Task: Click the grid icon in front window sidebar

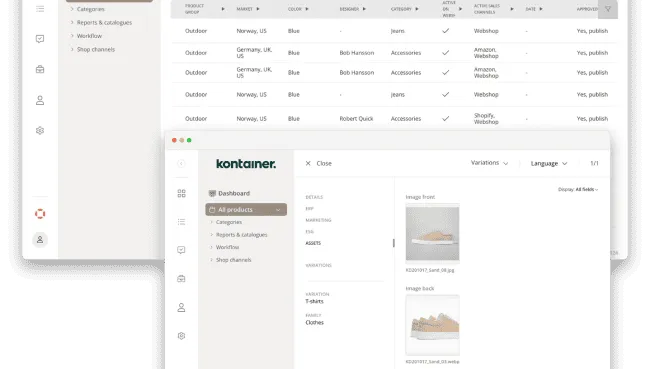Action: (x=181, y=193)
